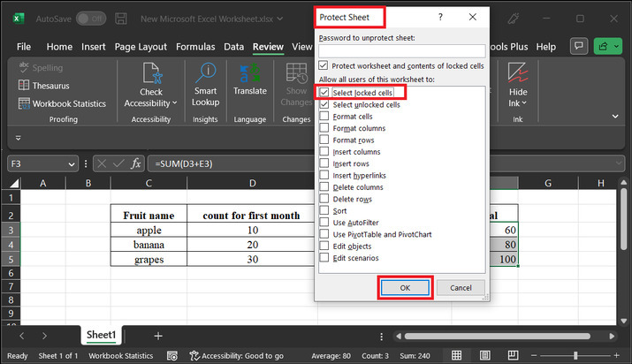The height and width of the screenshot is (364, 632).
Task: Click macro recording icon in status bar
Action: click(172, 355)
